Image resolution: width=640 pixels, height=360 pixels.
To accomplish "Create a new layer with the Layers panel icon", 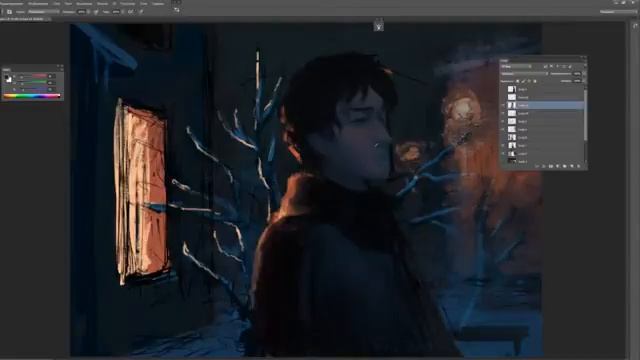I will point(572,166).
